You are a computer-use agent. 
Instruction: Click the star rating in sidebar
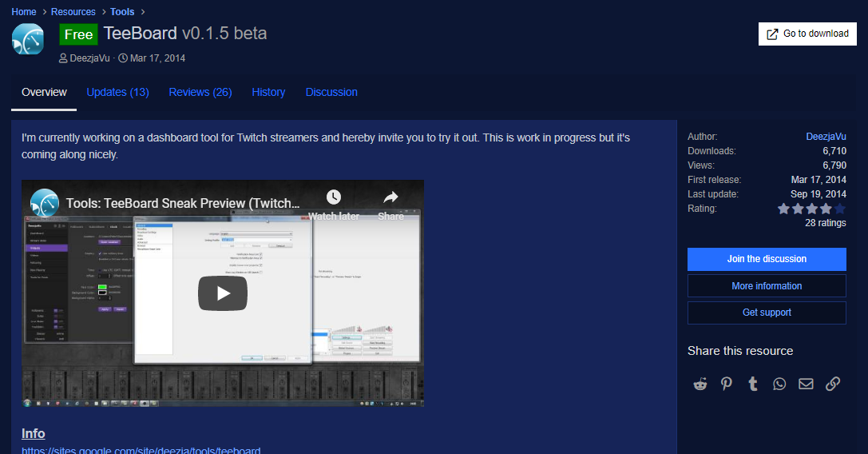(x=811, y=209)
